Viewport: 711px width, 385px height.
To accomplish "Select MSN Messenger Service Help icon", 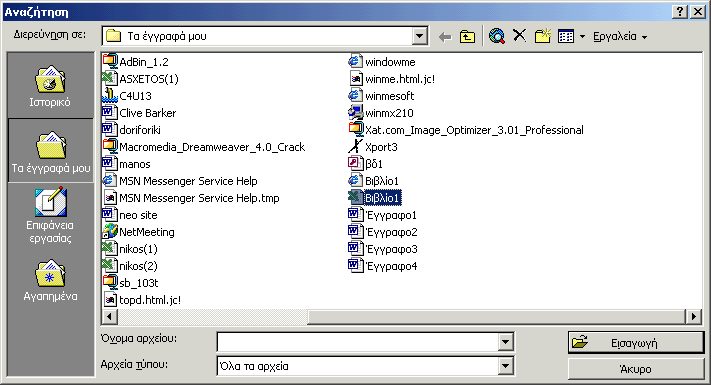I will click(x=110, y=180).
